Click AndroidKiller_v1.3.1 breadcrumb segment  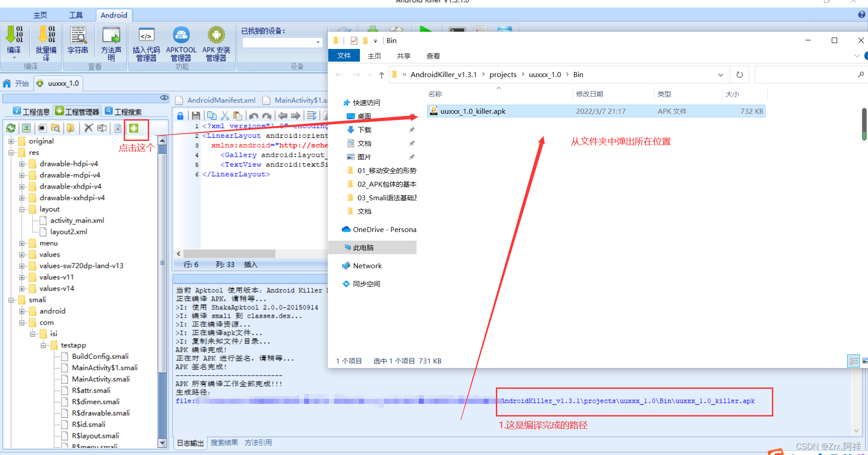(443, 75)
